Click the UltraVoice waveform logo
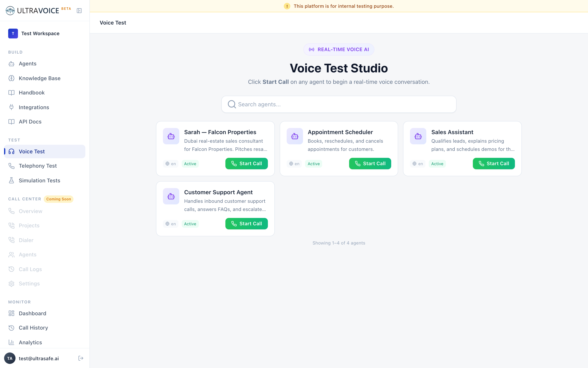588x368 pixels. [x=10, y=10]
